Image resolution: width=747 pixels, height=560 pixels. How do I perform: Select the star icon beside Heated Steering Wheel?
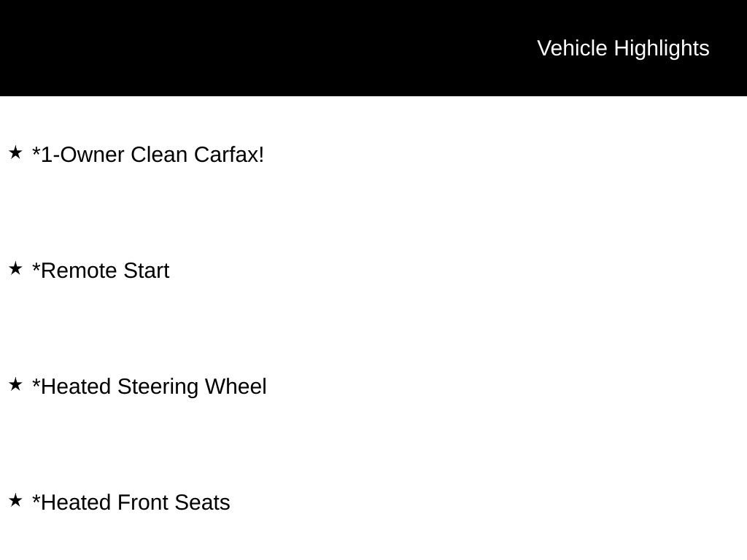point(15,384)
